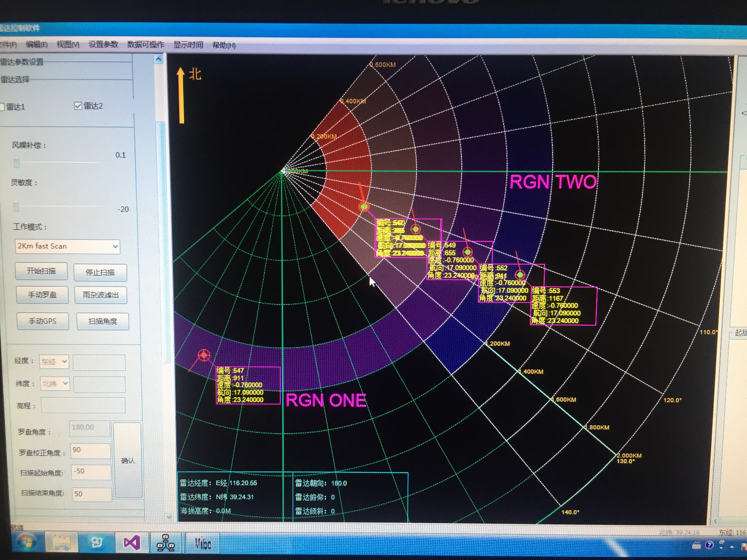Click the 停止扫描 button
Image resolution: width=747 pixels, height=560 pixels.
click(x=100, y=272)
